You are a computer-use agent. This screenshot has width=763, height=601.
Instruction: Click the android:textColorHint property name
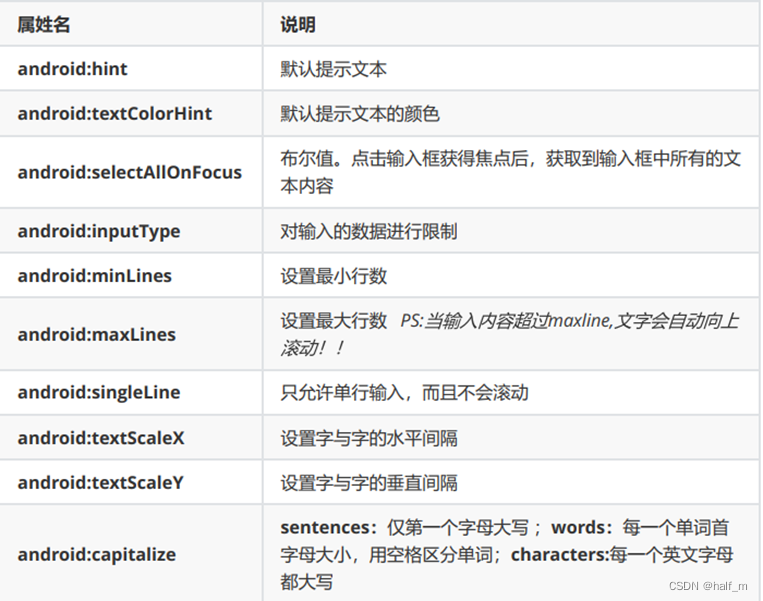click(115, 114)
